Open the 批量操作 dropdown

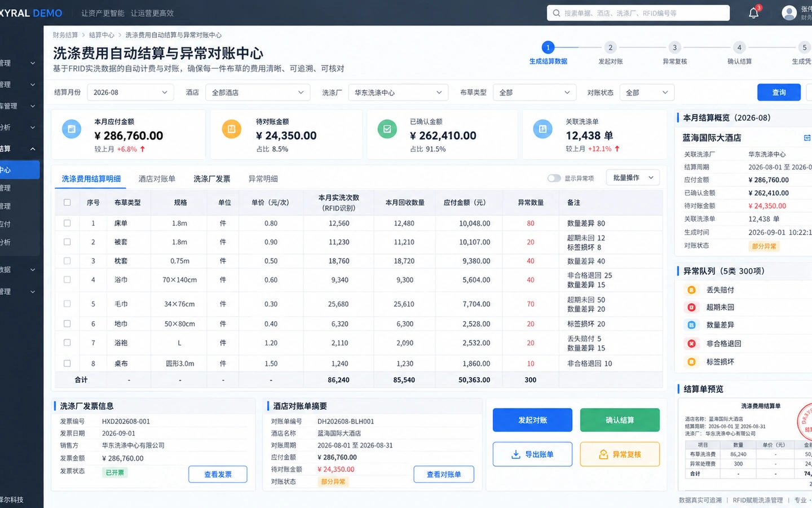(x=633, y=178)
